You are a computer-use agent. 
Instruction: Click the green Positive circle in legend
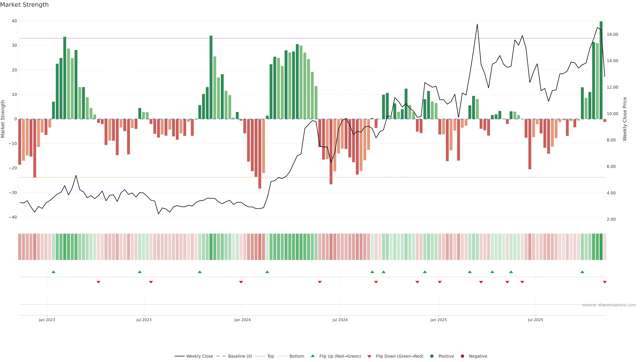pos(432,356)
